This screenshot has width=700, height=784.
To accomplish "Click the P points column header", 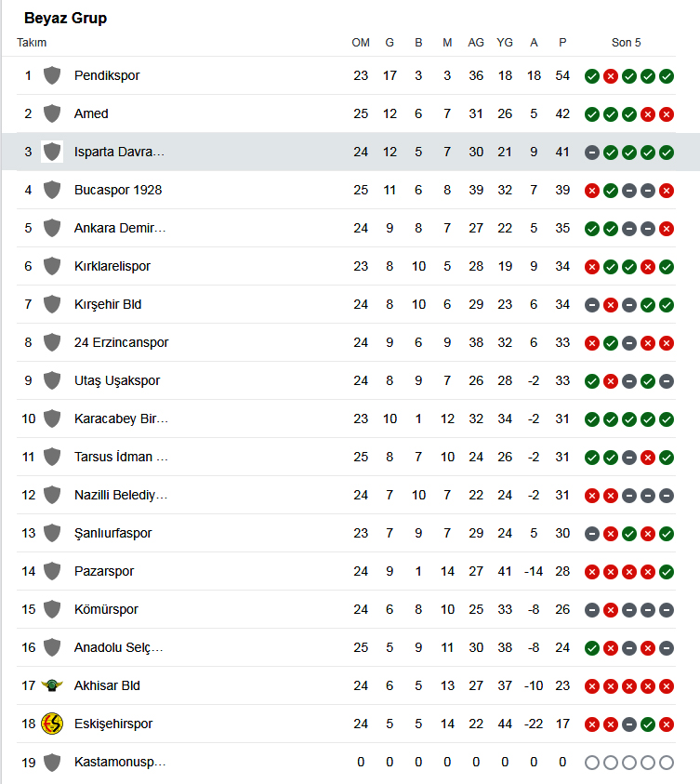I will (x=562, y=43).
